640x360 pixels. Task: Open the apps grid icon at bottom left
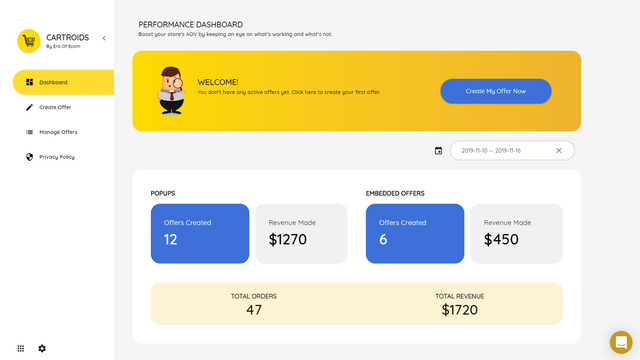point(21,348)
